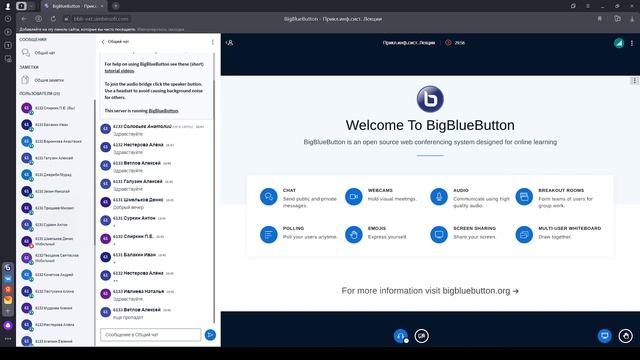Open sidebar more options dots
This screenshot has height=360, width=640.
tap(8, 339)
